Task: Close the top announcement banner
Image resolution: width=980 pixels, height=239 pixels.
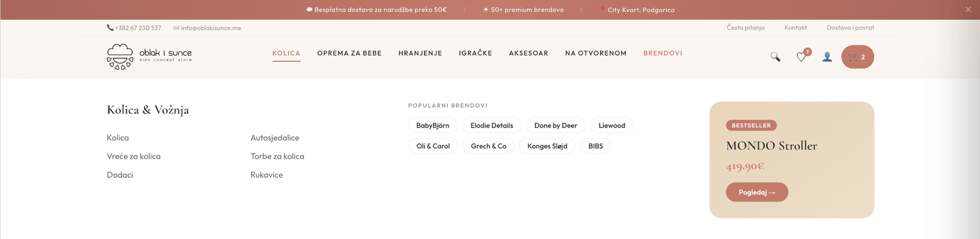Action: (968, 10)
